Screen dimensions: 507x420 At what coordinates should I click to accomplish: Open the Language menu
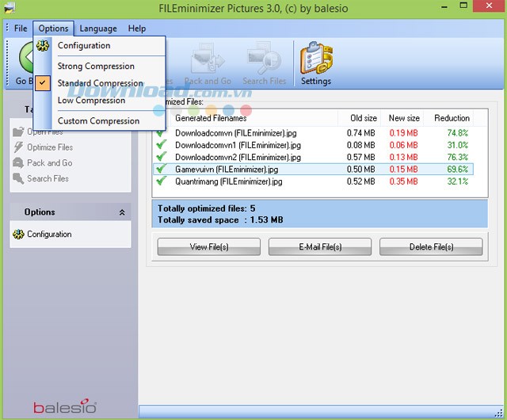(x=98, y=29)
